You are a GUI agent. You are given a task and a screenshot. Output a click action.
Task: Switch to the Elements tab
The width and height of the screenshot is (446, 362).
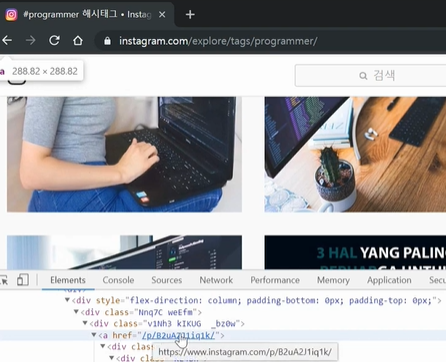pyautogui.click(x=68, y=280)
